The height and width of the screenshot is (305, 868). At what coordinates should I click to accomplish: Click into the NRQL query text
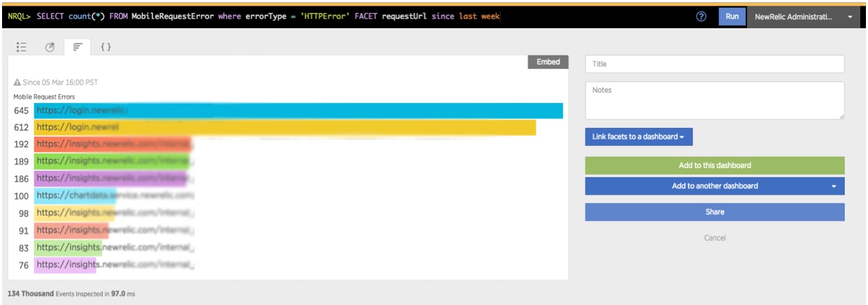(x=269, y=16)
